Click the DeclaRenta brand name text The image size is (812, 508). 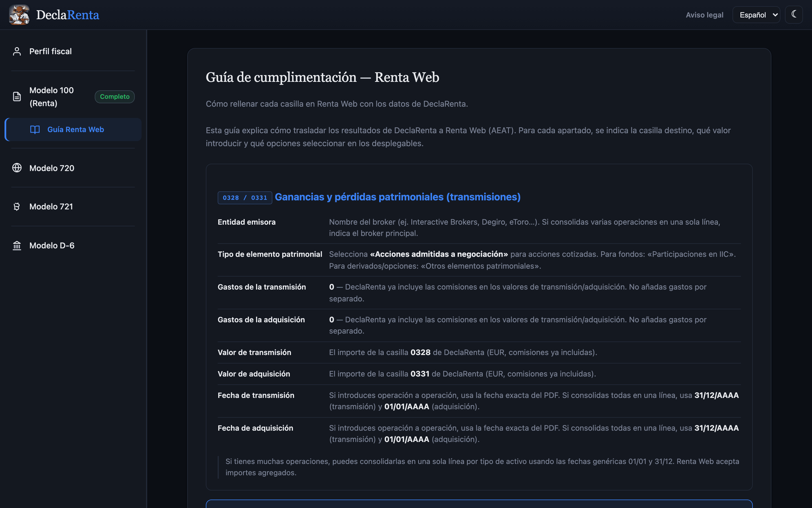67,15
